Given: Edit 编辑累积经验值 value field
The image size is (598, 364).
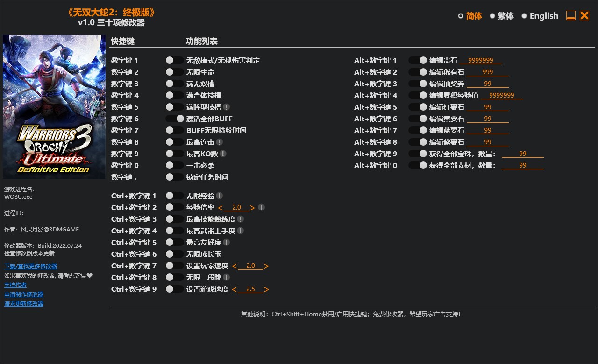Looking at the screenshot, I should click(x=502, y=95).
